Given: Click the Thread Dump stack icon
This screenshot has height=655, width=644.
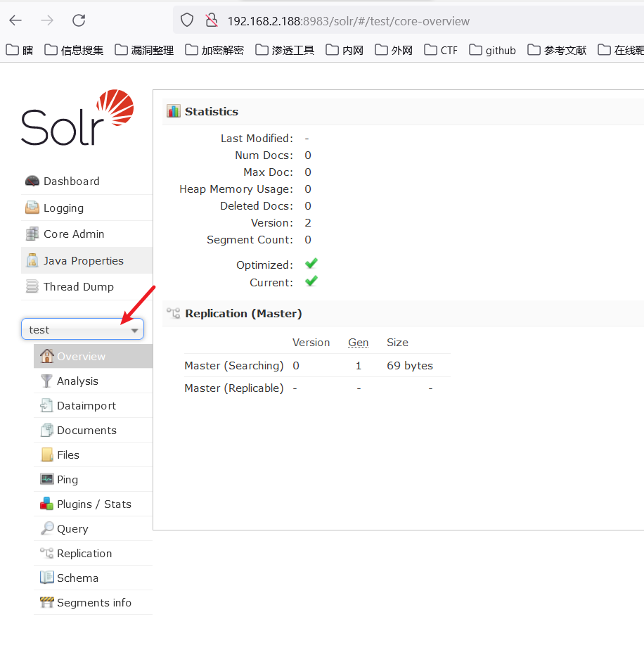Looking at the screenshot, I should (x=32, y=286).
